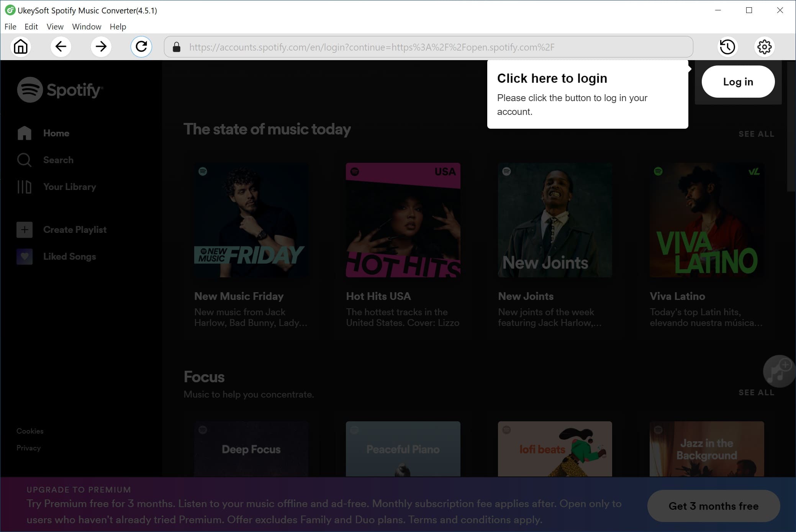
Task: Click the Your Library icon
Action: [x=24, y=187]
